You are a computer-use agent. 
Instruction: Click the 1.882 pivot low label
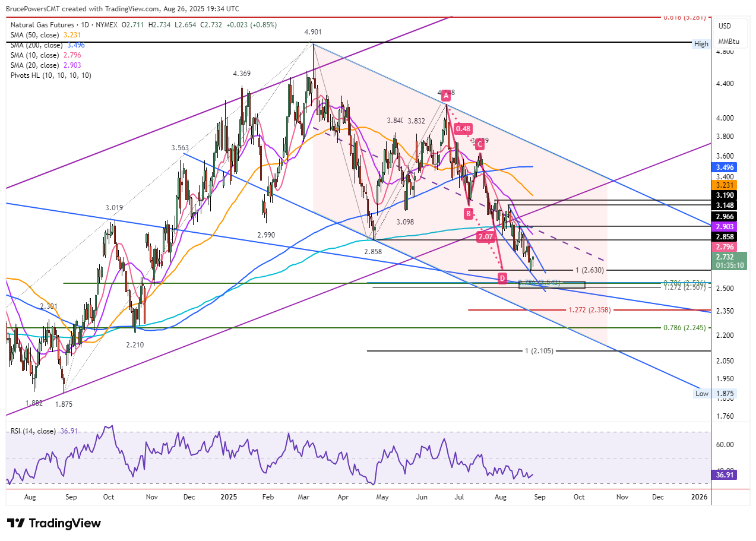coord(34,403)
